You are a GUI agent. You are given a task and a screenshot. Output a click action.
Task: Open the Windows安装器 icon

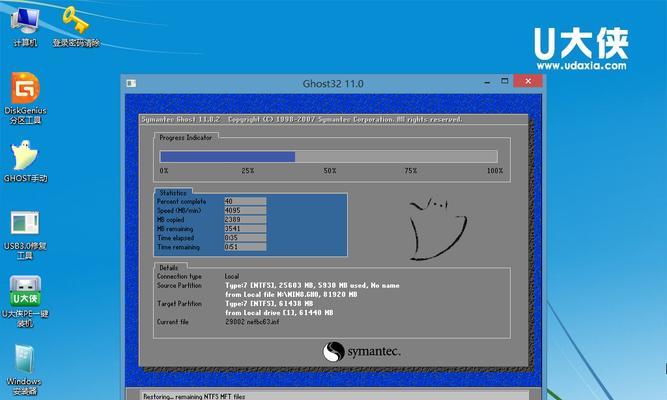click(24, 370)
